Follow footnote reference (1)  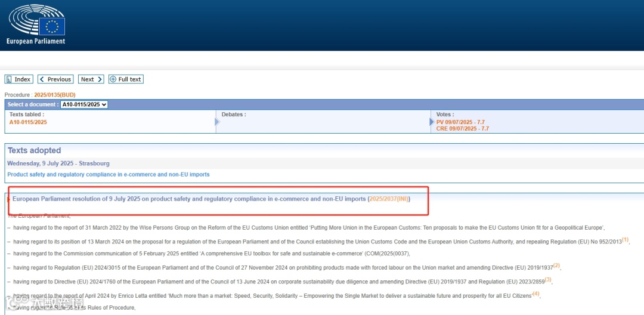pos(625,240)
